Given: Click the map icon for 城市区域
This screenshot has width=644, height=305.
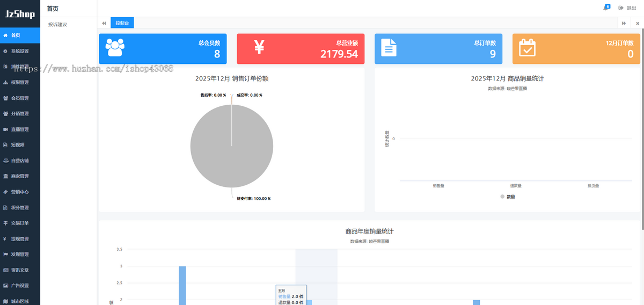Looking at the screenshot, I should click(x=5, y=301).
